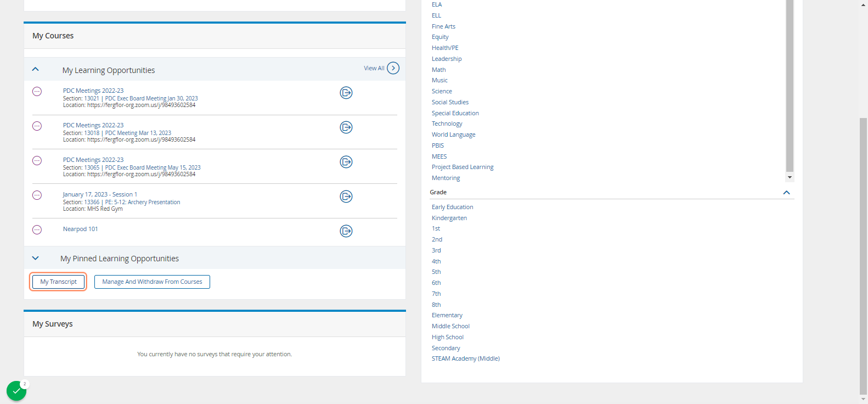Open PDC Meetings 2022-23 link for Section 13021

point(93,91)
